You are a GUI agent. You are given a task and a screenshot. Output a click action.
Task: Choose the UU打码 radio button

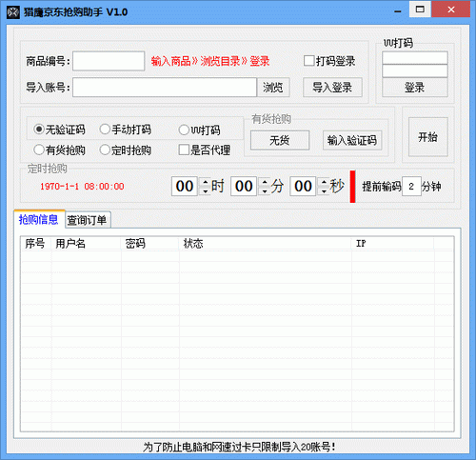point(199,130)
